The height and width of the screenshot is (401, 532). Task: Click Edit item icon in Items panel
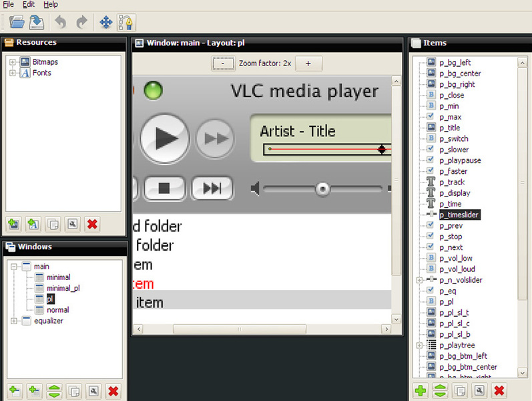479,390
